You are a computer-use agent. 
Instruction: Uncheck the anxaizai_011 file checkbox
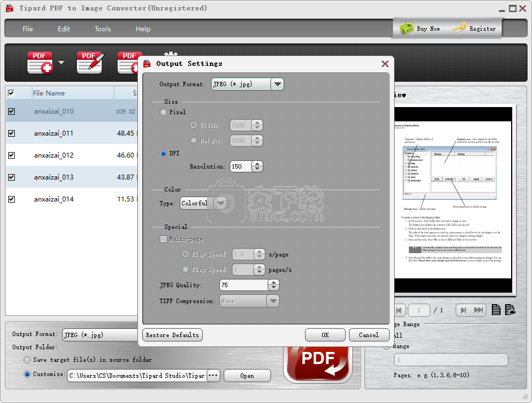(x=12, y=133)
